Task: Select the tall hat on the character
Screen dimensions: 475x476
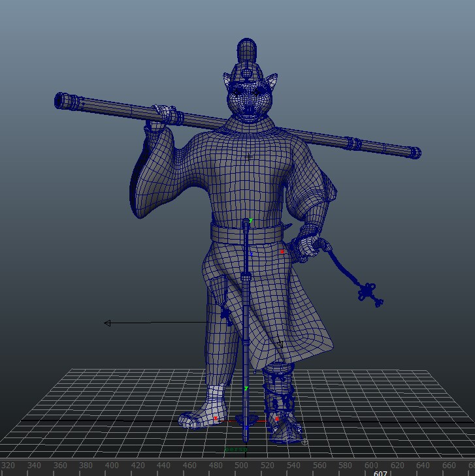Action: tap(246, 61)
